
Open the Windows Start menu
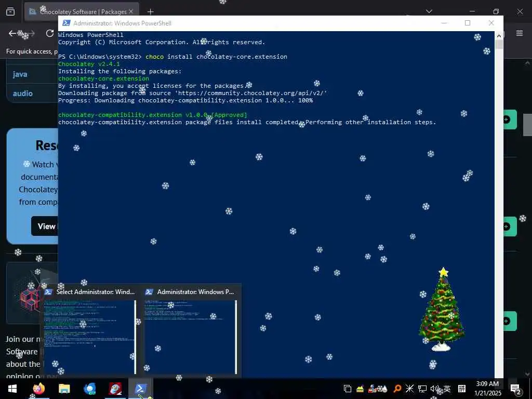pyautogui.click(x=12, y=389)
